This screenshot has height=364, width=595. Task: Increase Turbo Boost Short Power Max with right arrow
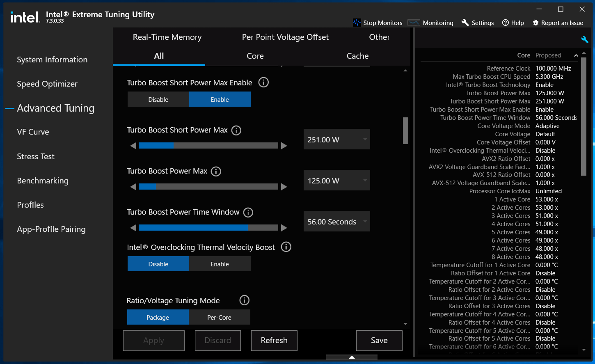[284, 146]
